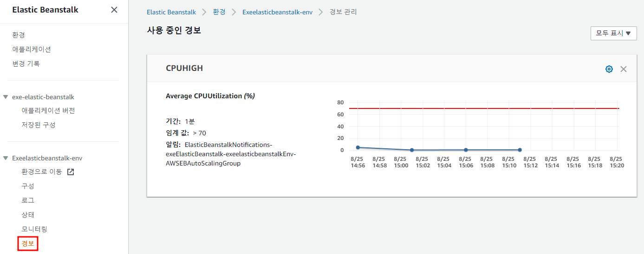Click Exeelasticbeanstalk-env breadcrumb link
This screenshot has width=644, height=254.
coord(278,12)
